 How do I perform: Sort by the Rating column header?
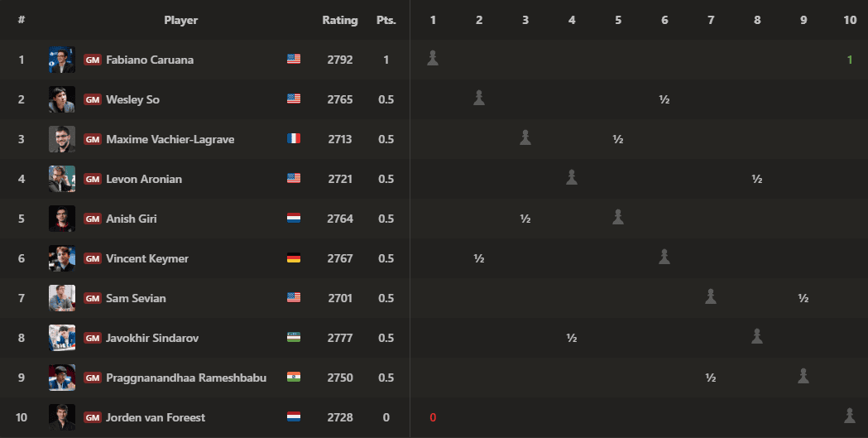[x=340, y=20]
